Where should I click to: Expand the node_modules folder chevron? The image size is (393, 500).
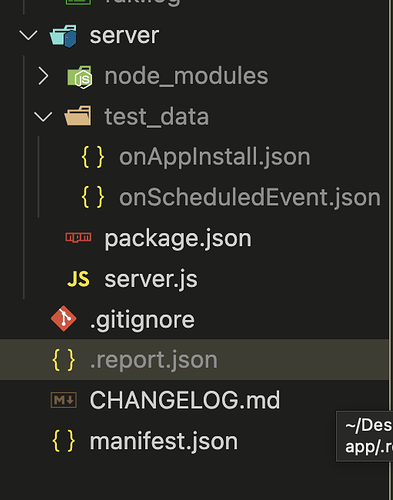point(43,76)
